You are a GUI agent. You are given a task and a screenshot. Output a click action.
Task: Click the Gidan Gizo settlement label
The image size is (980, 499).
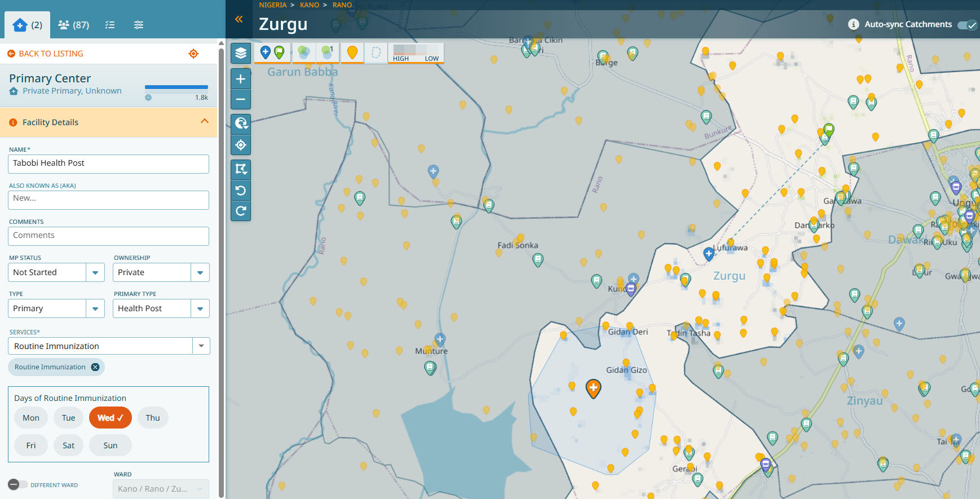[x=626, y=370]
